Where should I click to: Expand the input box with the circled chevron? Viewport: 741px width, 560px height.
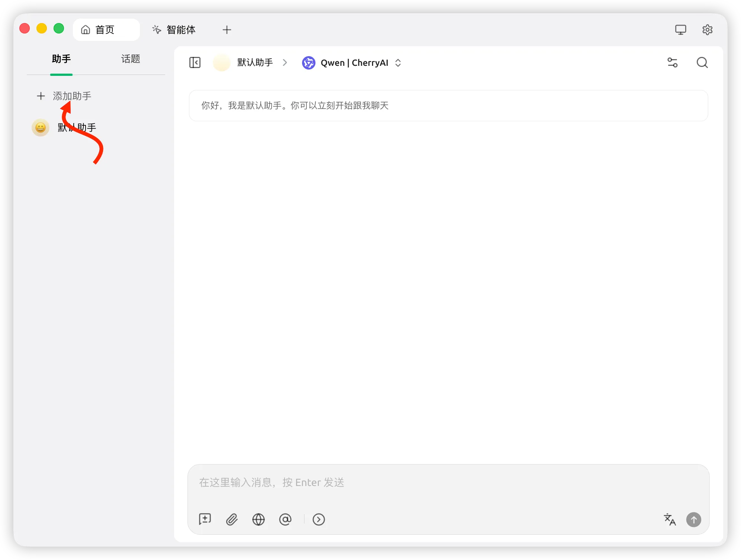[319, 519]
